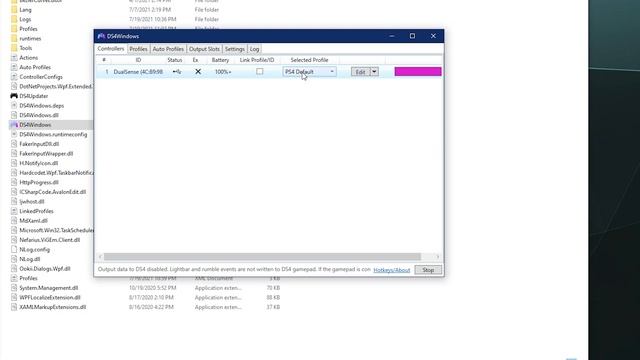Open the Auto Profiles tab
The height and width of the screenshot is (360, 640).
168,49
